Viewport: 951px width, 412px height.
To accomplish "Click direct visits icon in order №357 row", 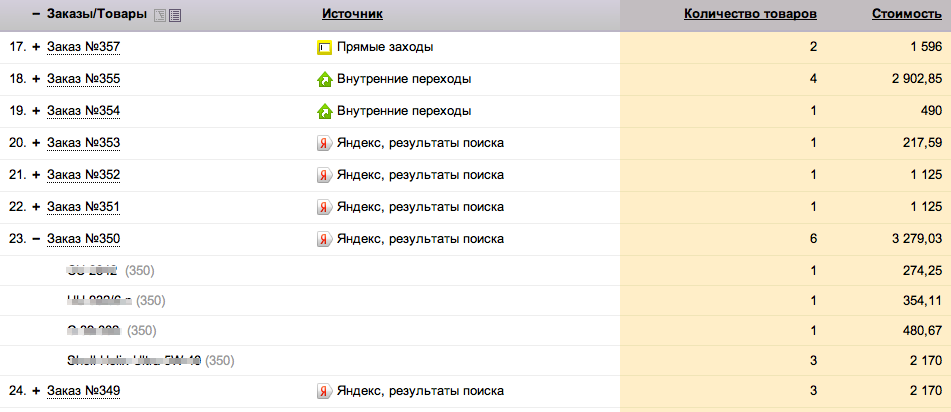I will [324, 47].
